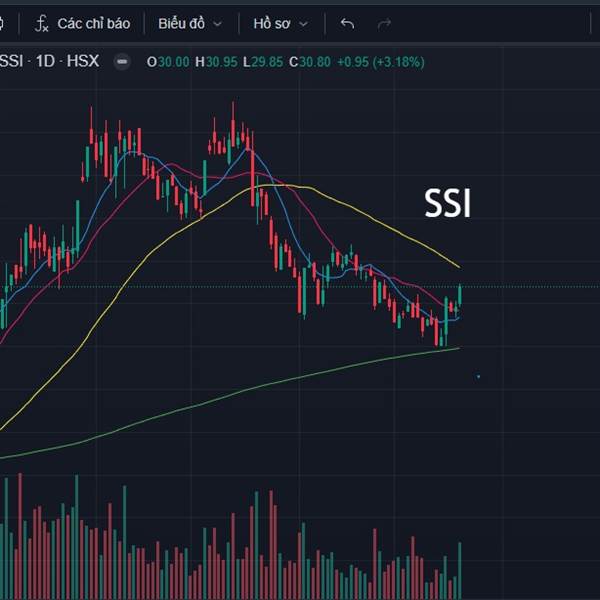Click the white SSI text annotation
Screen dimensions: 600x600
pos(447,204)
